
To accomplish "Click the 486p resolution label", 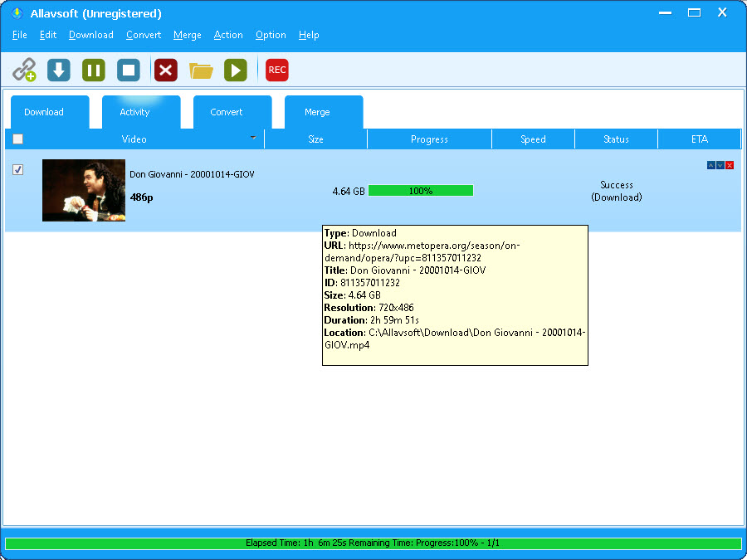I will (x=141, y=197).
